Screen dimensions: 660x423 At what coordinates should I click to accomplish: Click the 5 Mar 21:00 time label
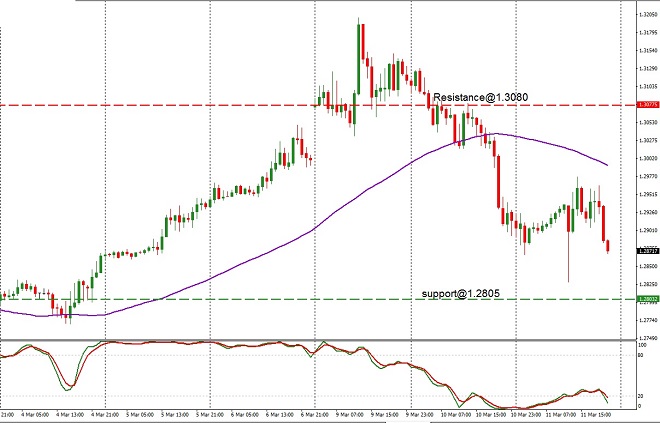pyautogui.click(x=209, y=414)
